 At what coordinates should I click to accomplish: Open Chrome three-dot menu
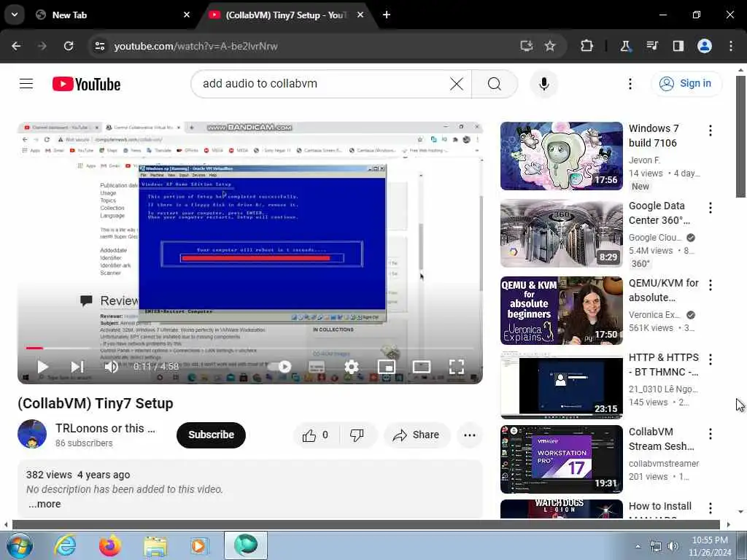(731, 46)
